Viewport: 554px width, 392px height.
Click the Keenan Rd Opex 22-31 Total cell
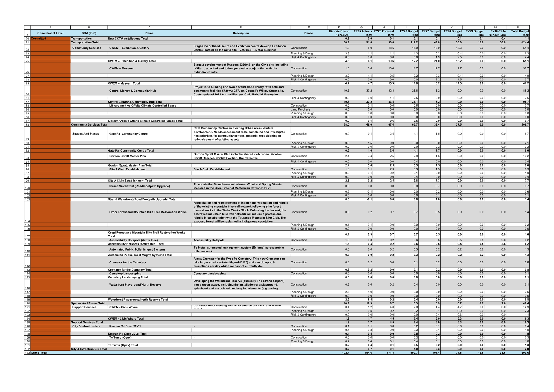tap(127, 334)
